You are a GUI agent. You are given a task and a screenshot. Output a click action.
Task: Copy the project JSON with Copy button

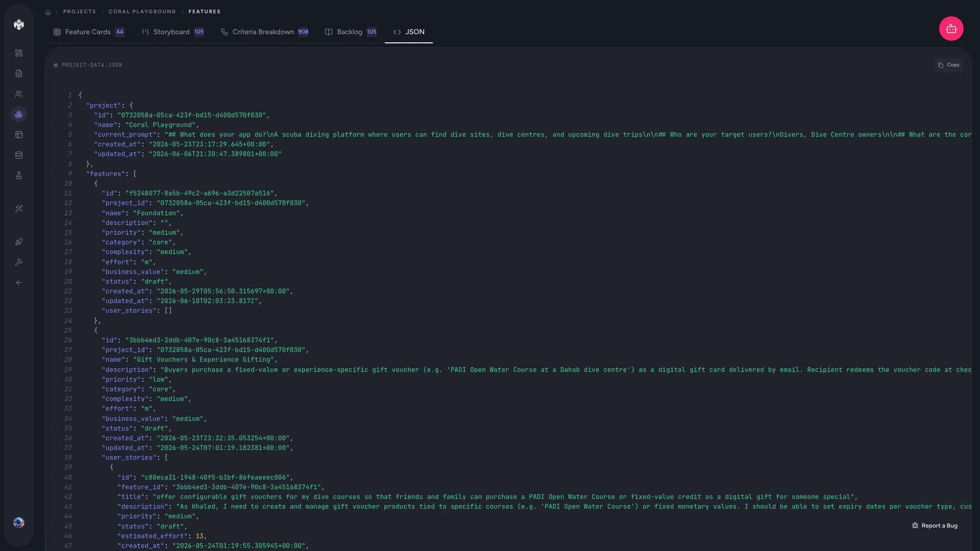point(948,65)
